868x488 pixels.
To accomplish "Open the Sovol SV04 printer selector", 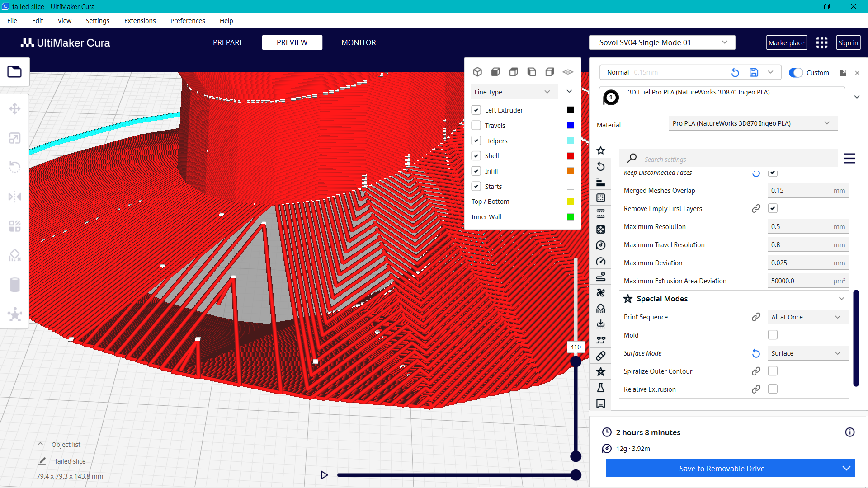I will pos(662,42).
